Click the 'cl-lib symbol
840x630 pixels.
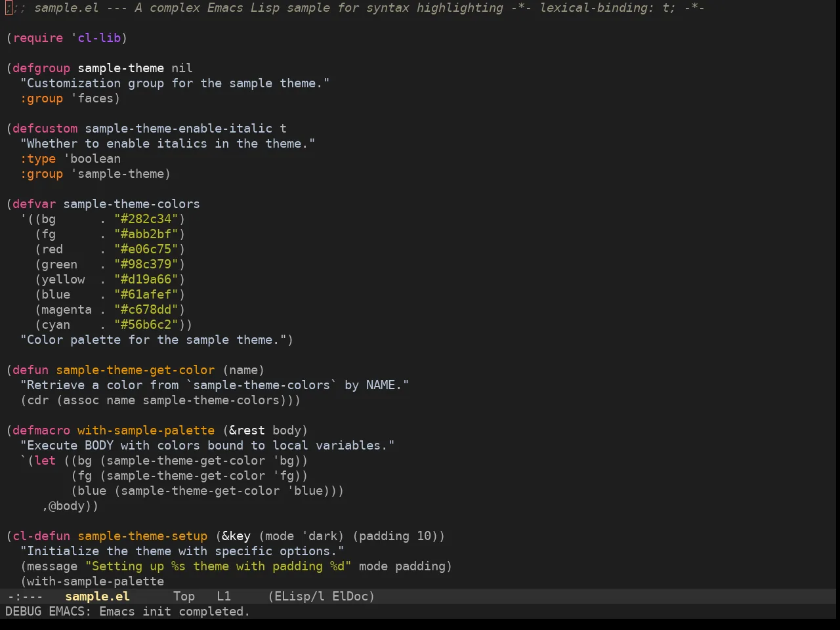96,37
